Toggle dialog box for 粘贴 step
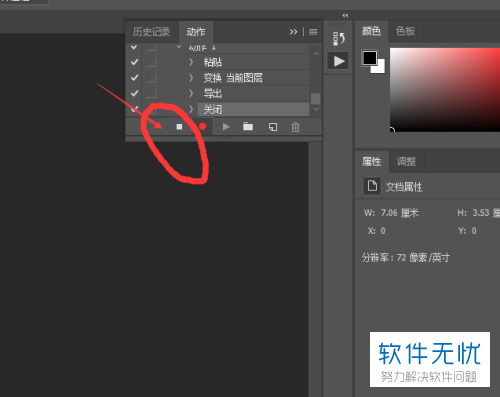The height and width of the screenshot is (397, 500). 151,62
